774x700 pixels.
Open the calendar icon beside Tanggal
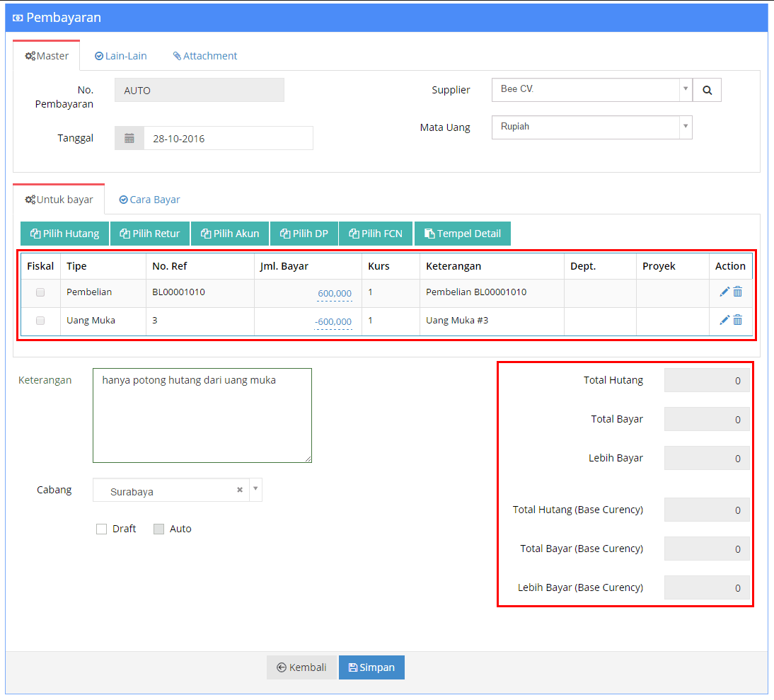point(129,138)
